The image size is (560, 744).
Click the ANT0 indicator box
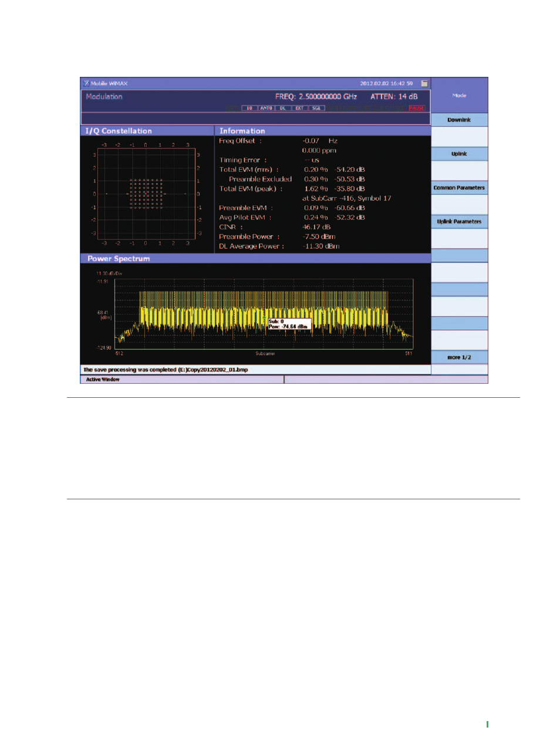click(266, 108)
